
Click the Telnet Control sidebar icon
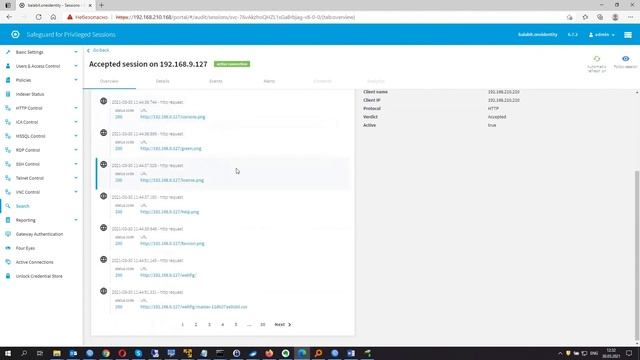point(8,178)
